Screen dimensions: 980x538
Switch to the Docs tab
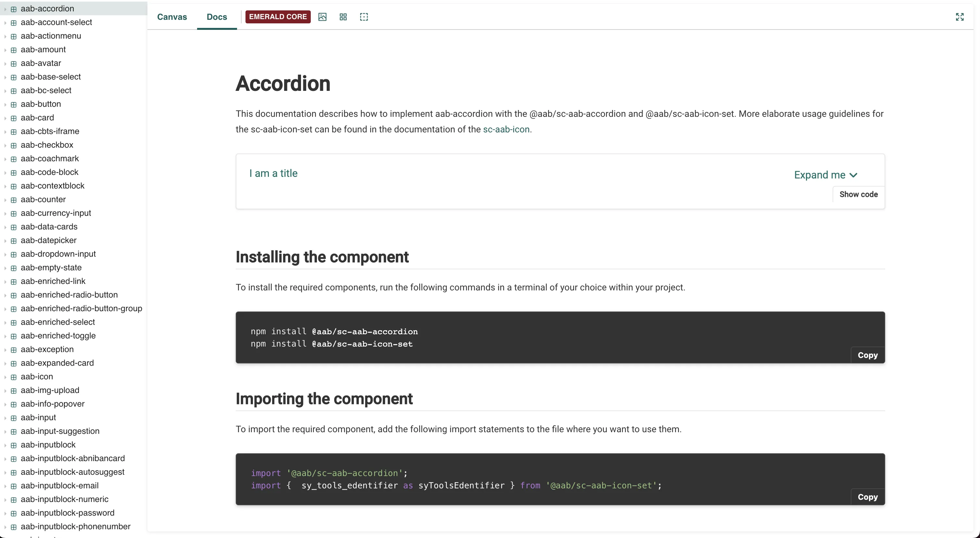pyautogui.click(x=217, y=17)
